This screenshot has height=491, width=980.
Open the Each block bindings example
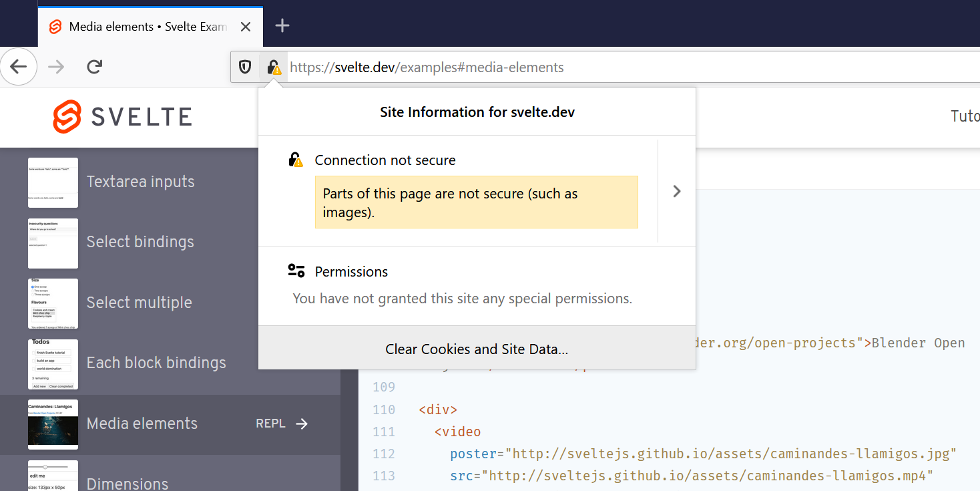pos(156,363)
